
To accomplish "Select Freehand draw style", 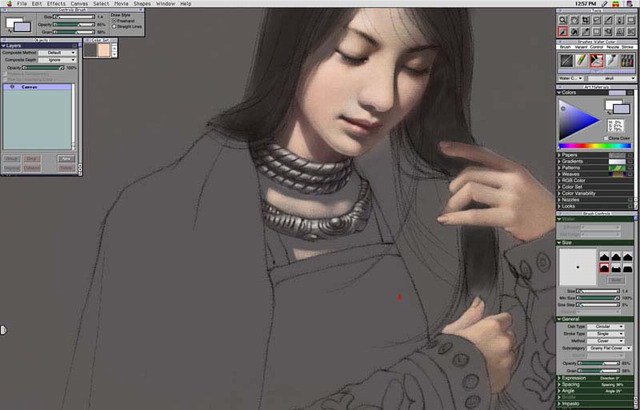I will pos(114,20).
